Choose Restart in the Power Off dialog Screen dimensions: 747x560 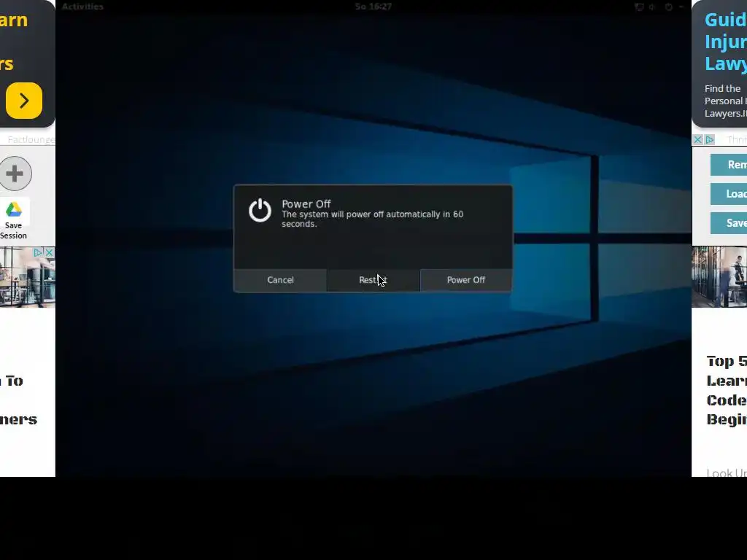click(x=373, y=280)
